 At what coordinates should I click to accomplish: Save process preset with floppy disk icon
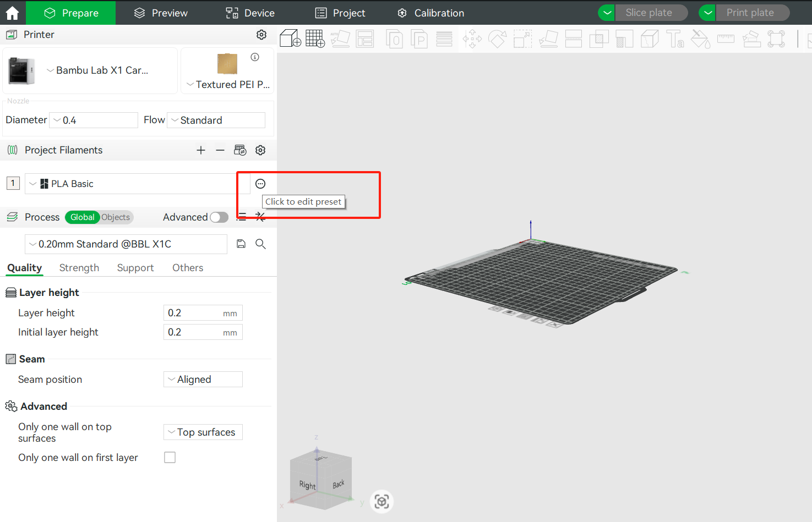[x=241, y=244]
